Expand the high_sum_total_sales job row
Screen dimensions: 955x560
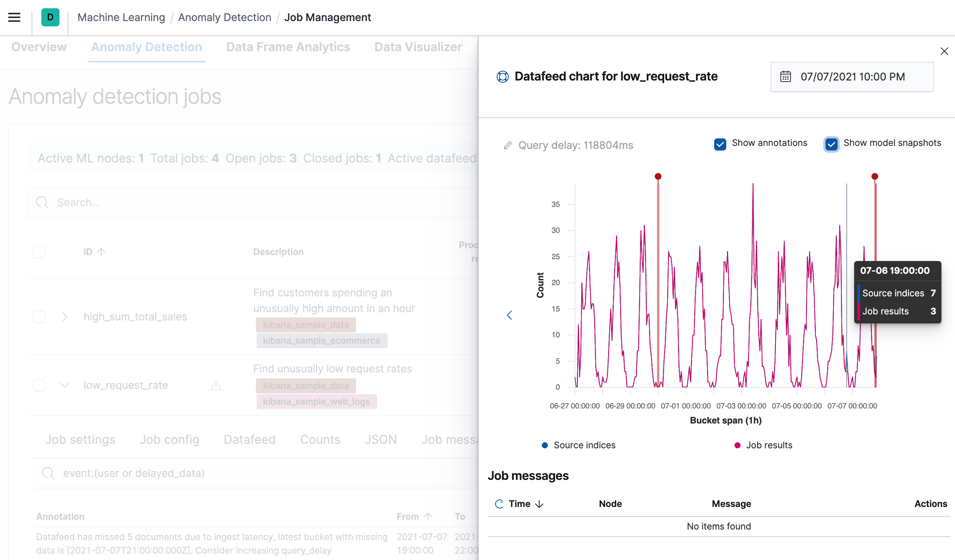64,317
